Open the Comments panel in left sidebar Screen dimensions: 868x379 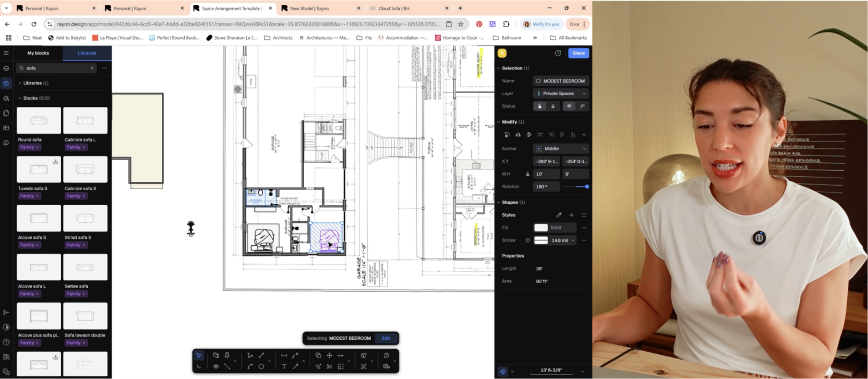point(6,143)
